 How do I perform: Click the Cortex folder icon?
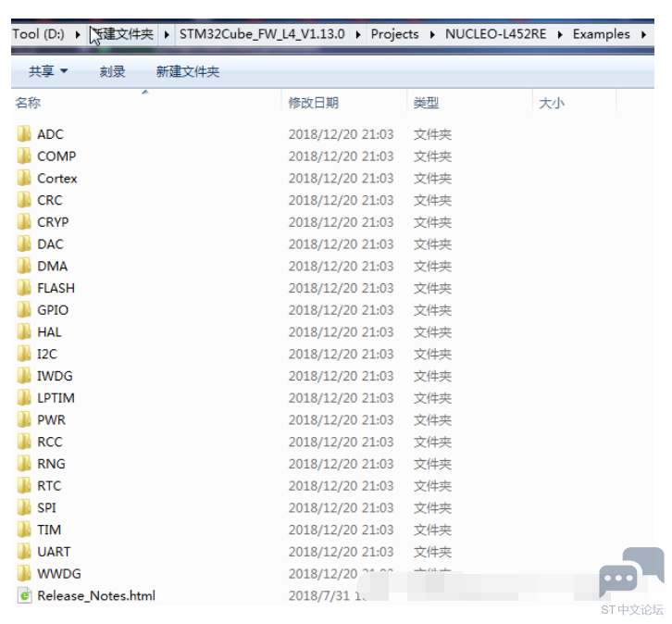pyautogui.click(x=24, y=178)
